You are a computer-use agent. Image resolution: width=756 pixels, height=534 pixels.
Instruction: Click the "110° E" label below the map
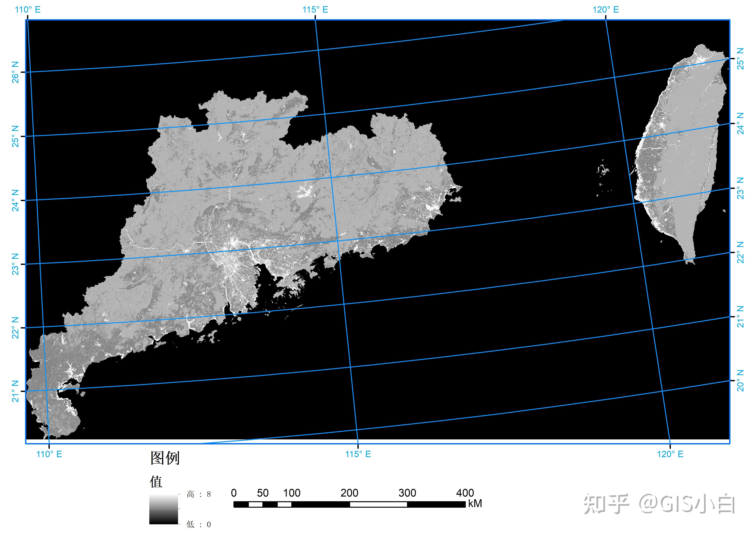(x=49, y=454)
